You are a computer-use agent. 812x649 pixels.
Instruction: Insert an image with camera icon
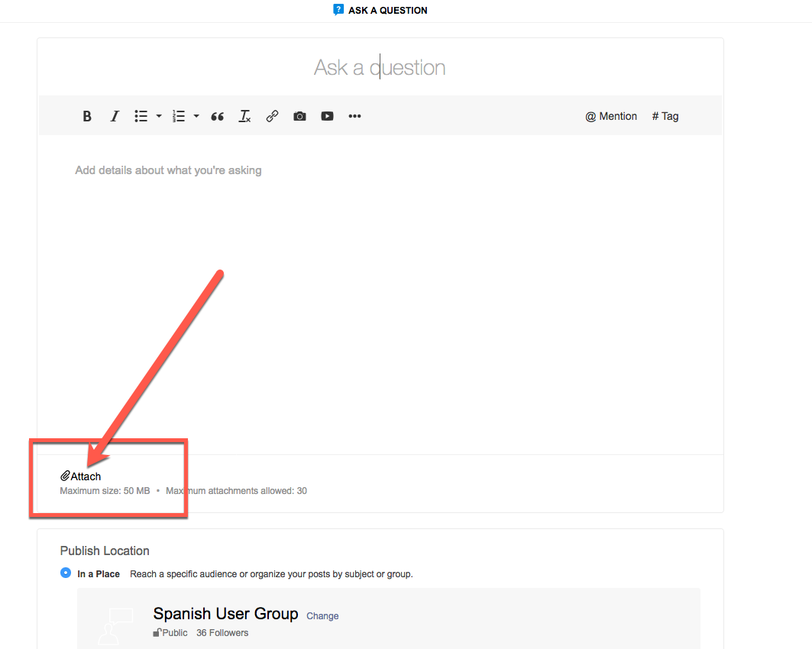(x=300, y=117)
